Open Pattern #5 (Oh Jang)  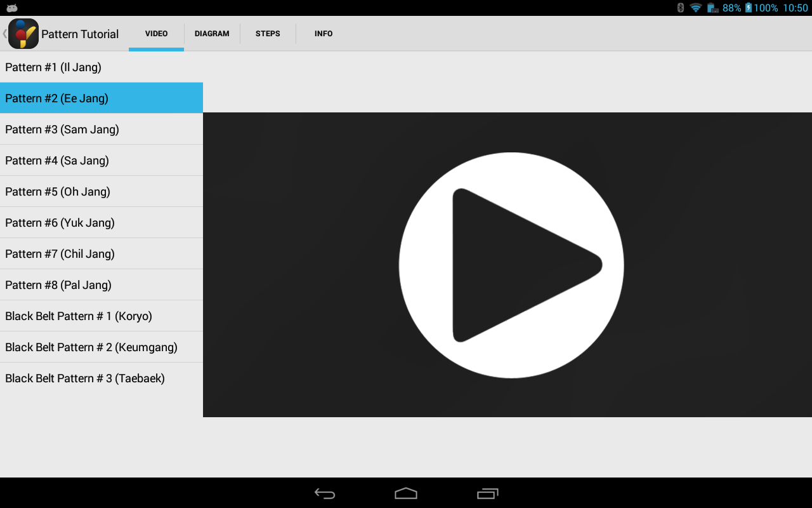click(x=101, y=191)
